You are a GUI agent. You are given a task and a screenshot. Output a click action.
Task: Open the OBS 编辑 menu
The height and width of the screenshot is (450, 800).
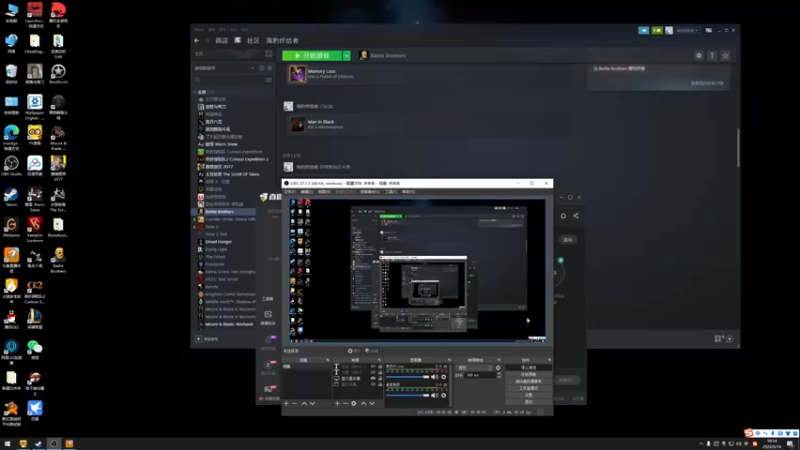click(307, 191)
